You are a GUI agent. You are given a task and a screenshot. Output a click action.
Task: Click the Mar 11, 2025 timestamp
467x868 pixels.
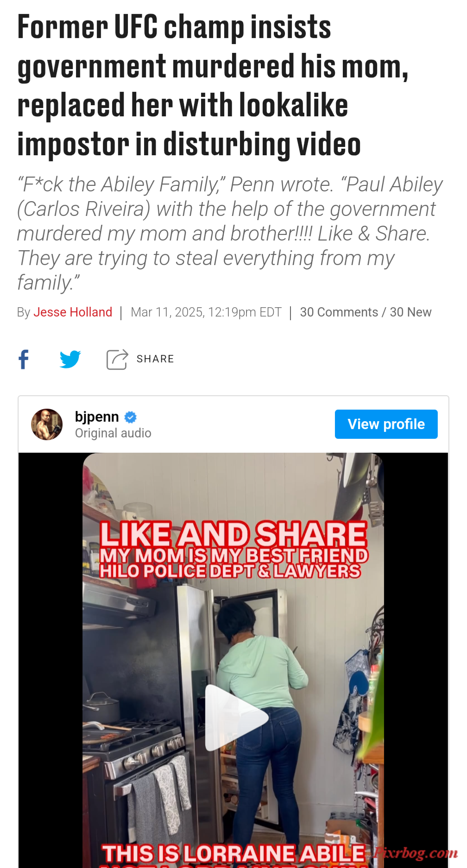206,312
